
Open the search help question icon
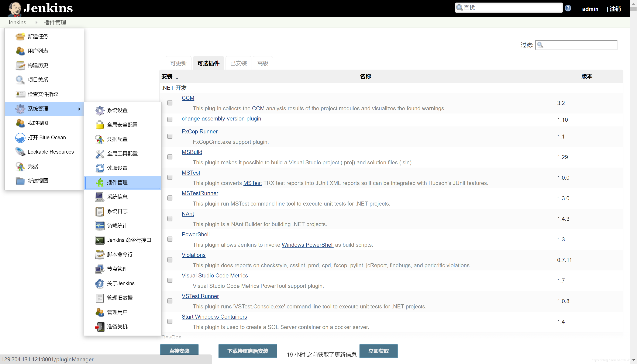[x=568, y=8]
